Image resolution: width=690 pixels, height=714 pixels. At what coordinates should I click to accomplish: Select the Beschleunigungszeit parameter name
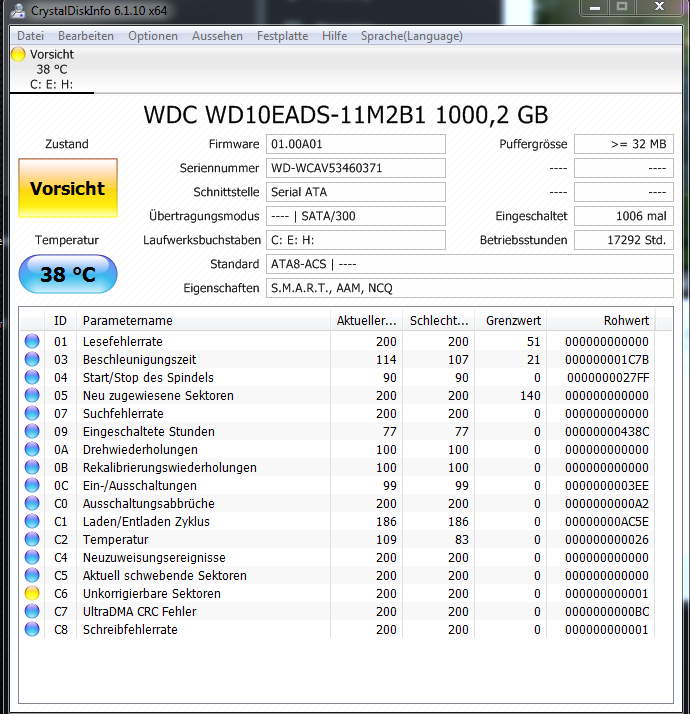(139, 360)
